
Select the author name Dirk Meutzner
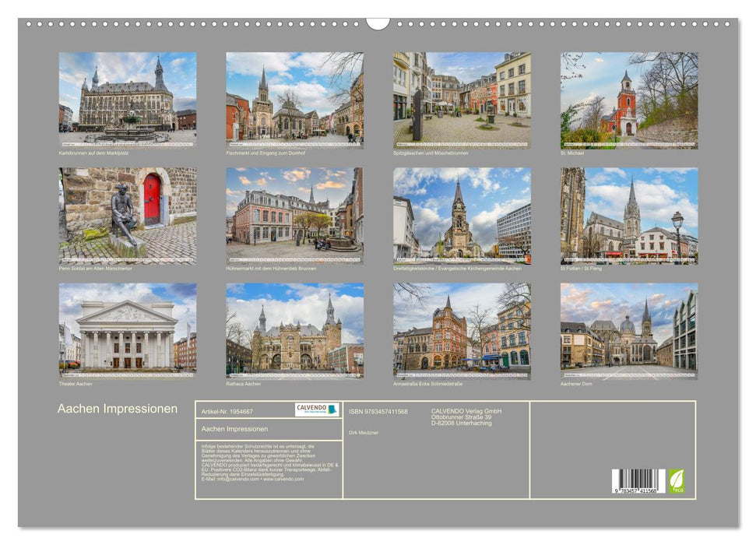coord(364,433)
